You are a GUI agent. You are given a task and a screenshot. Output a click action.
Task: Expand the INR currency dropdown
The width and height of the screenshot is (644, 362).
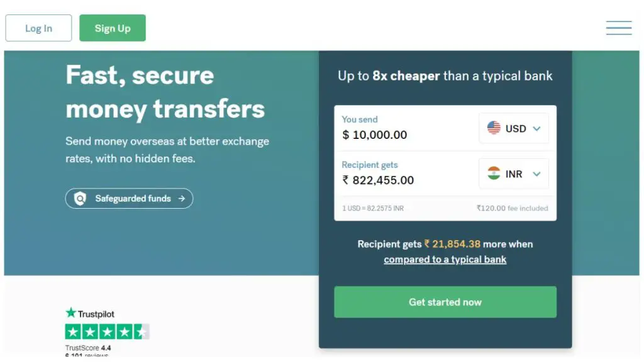(513, 173)
